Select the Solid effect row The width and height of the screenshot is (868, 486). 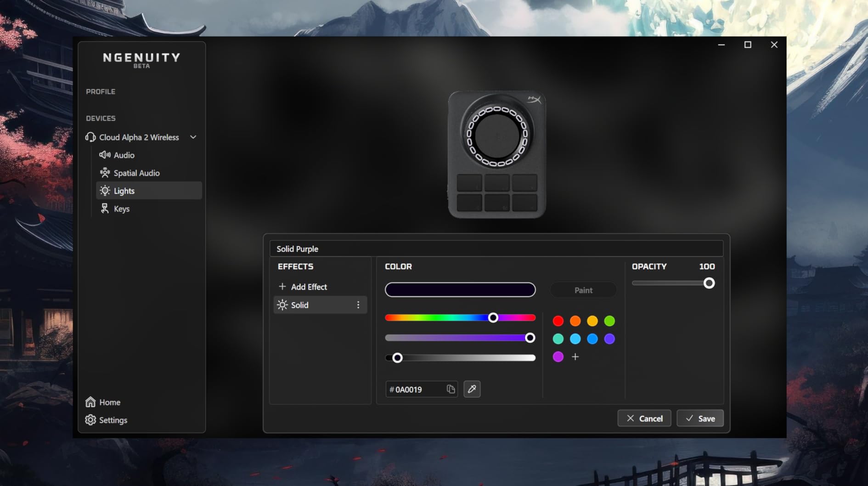coord(320,305)
